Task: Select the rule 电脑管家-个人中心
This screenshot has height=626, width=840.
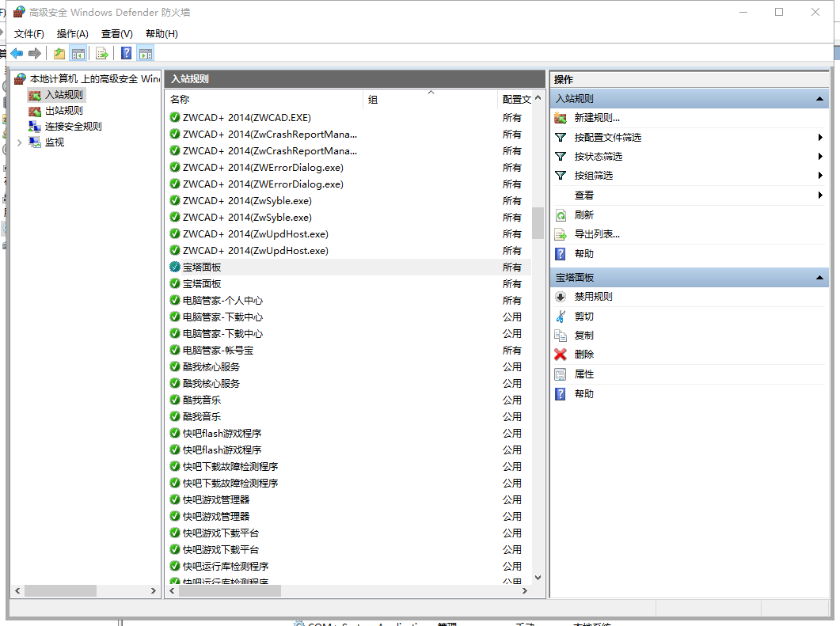Action: coord(349,301)
